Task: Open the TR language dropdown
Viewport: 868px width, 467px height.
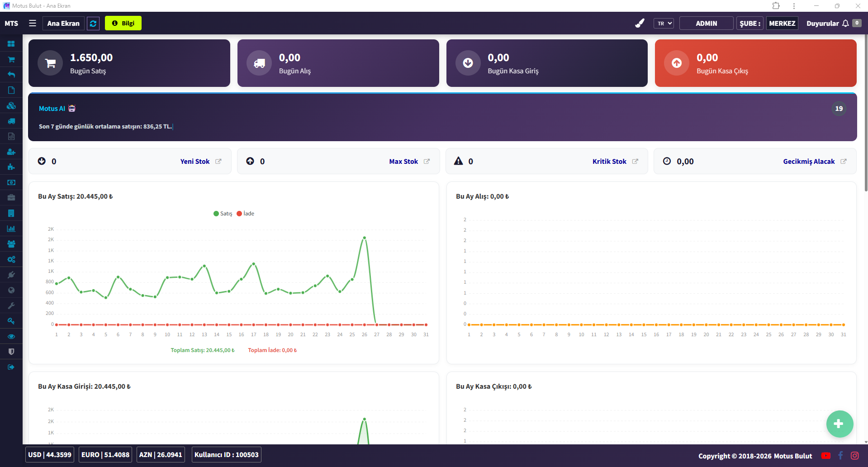Action: point(664,24)
